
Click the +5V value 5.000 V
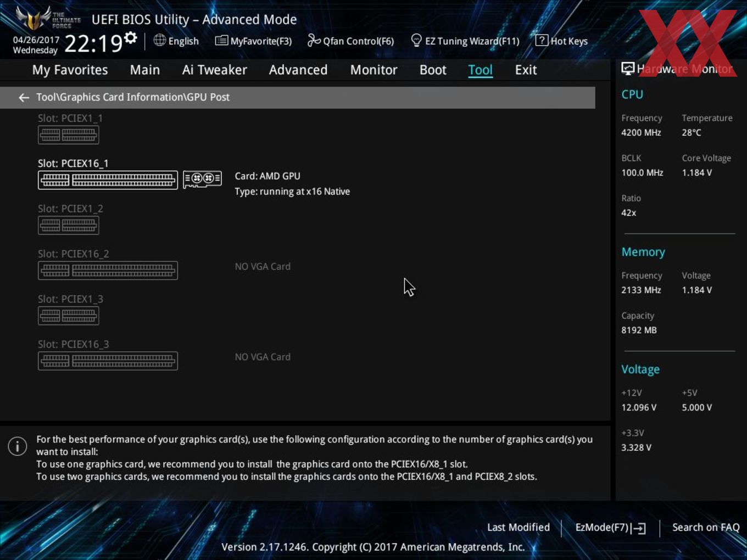pos(697,407)
